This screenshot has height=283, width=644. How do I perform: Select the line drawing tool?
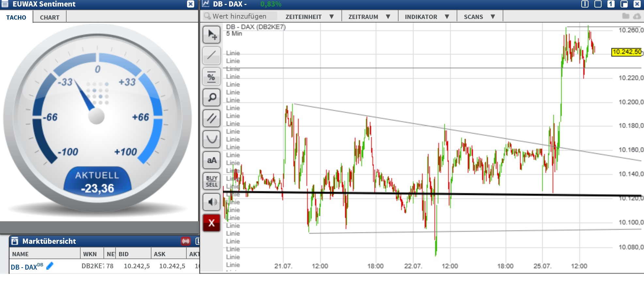212,56
